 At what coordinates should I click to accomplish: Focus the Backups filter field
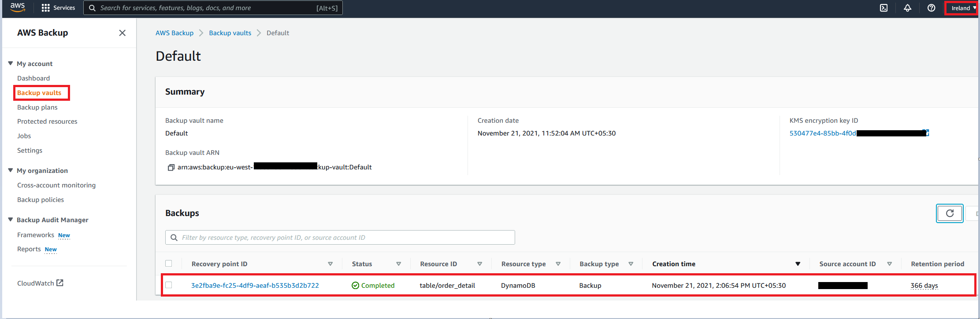340,238
